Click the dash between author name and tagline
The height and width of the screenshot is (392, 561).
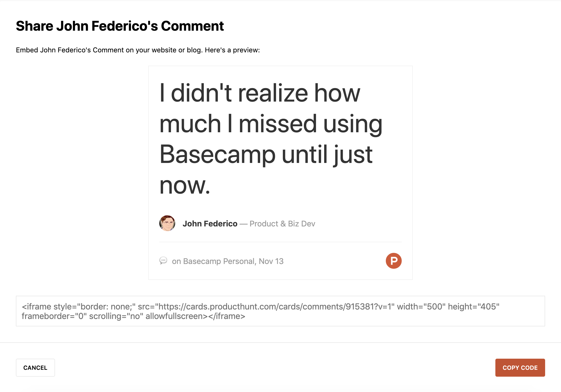pyautogui.click(x=243, y=224)
